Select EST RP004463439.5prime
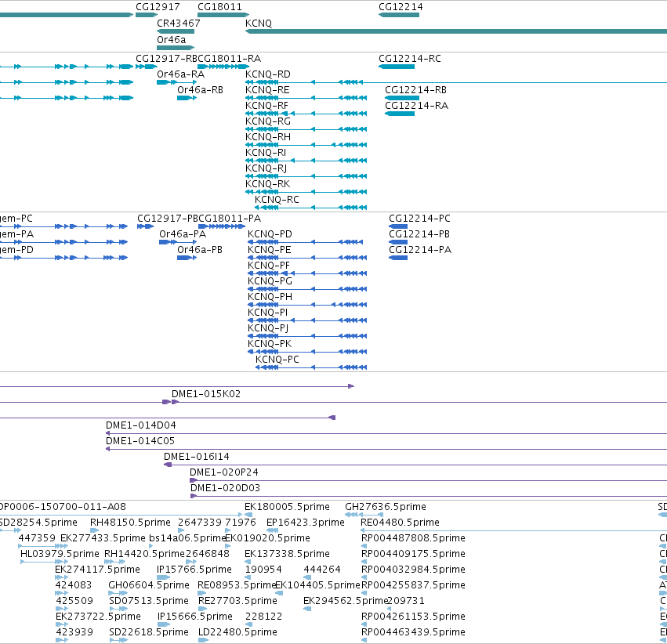This screenshot has height=644, width=667. 413,632
